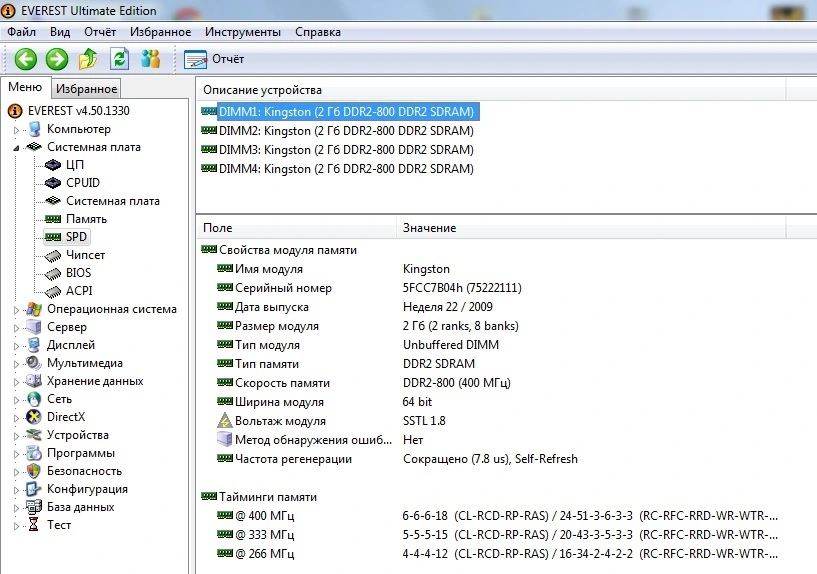This screenshot has height=574, width=817.
Task: Open the Файл menu
Action: coord(21,32)
